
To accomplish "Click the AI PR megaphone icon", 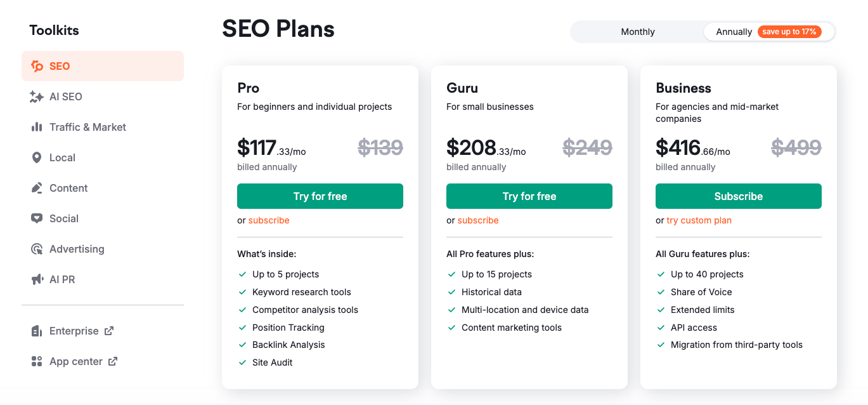I will point(37,279).
